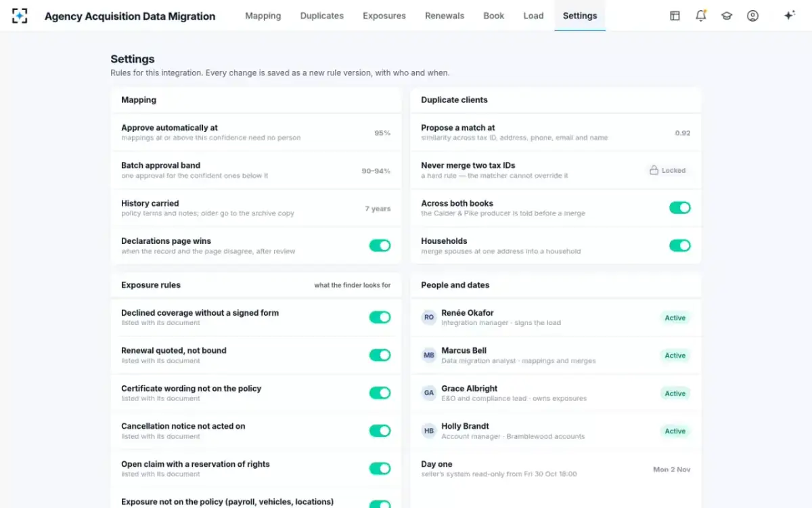Open the graduation cap learning icon

point(727,16)
